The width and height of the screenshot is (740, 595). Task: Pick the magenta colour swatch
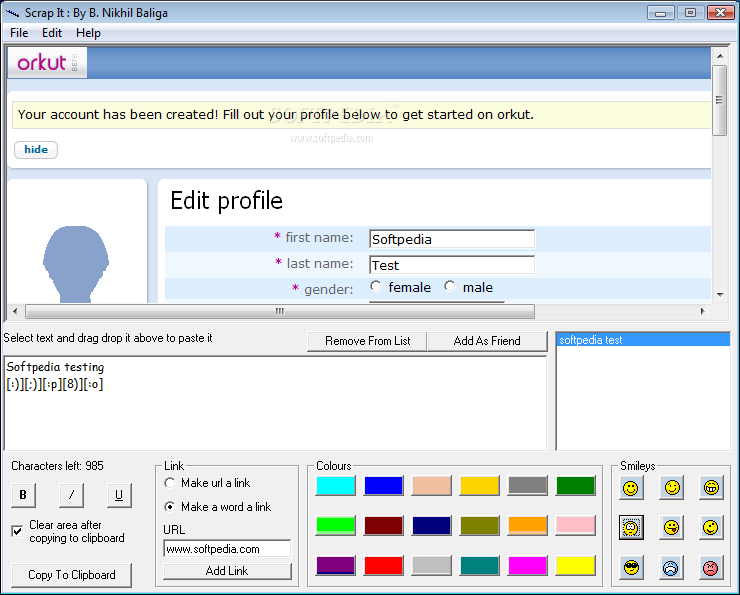point(528,565)
